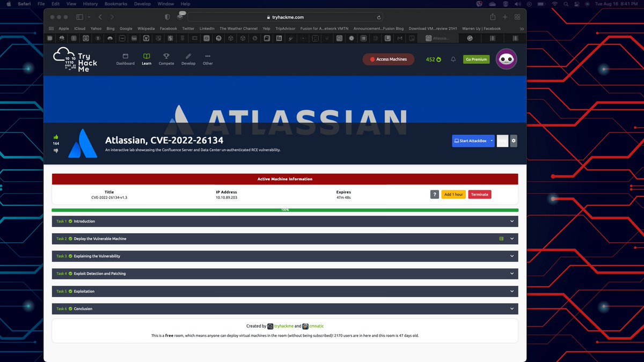Viewport: 644px width, 362px height.
Task: Click the 10.10.89.203 IP address text
Action: pos(226,197)
